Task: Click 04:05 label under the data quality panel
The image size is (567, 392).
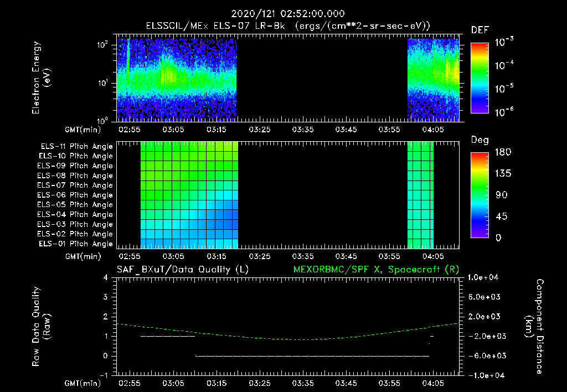Action: [433, 383]
